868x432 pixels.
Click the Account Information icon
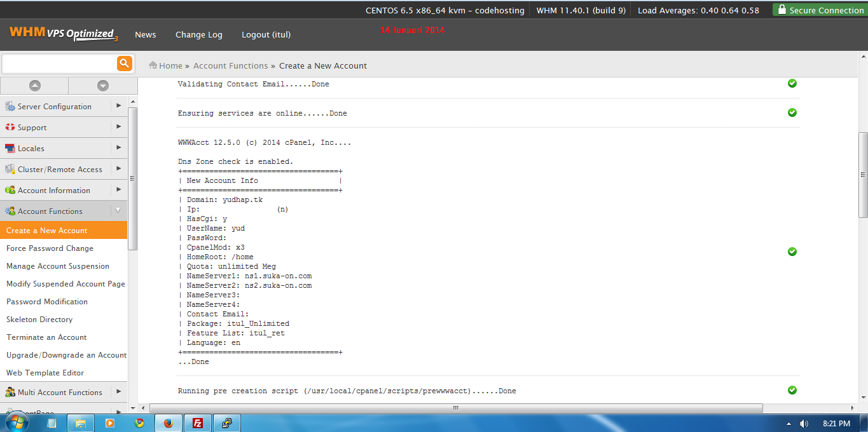pos(10,191)
